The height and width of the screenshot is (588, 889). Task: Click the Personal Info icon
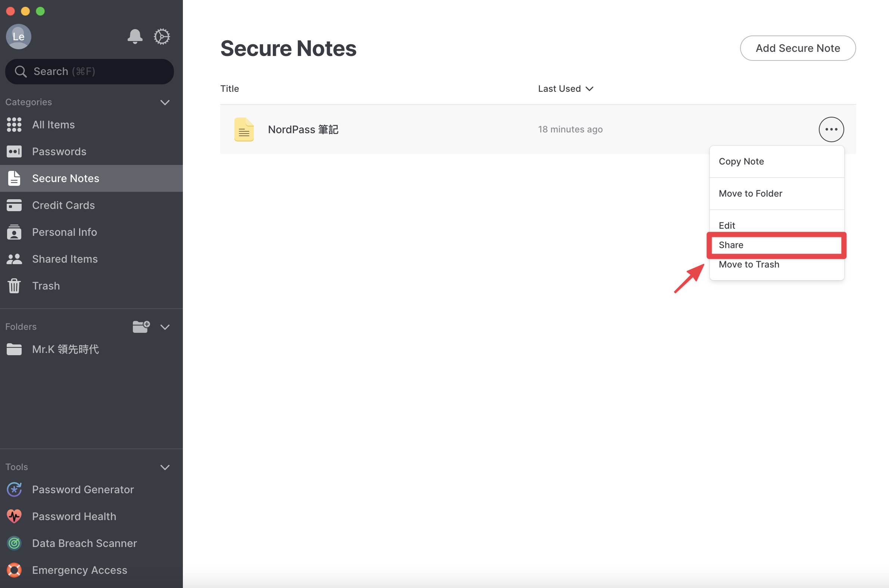pos(14,232)
